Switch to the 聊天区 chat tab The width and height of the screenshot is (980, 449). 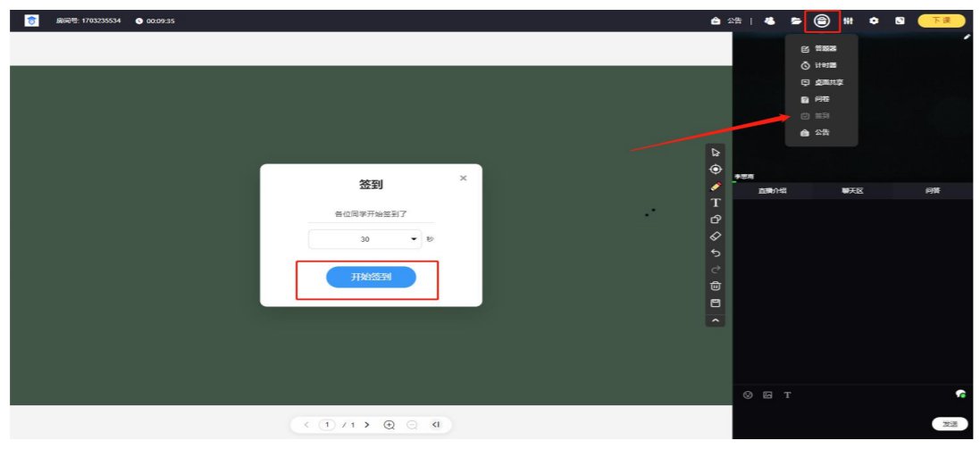click(852, 191)
